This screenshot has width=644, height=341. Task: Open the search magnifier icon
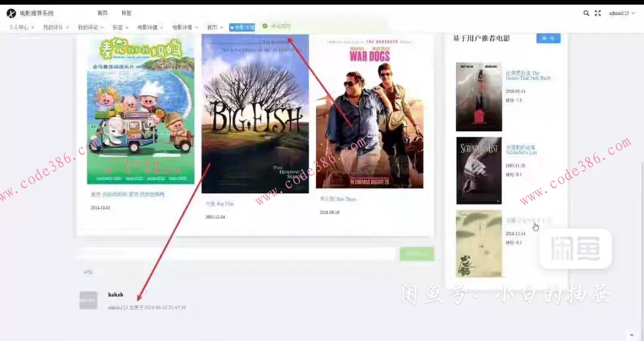[x=586, y=13]
